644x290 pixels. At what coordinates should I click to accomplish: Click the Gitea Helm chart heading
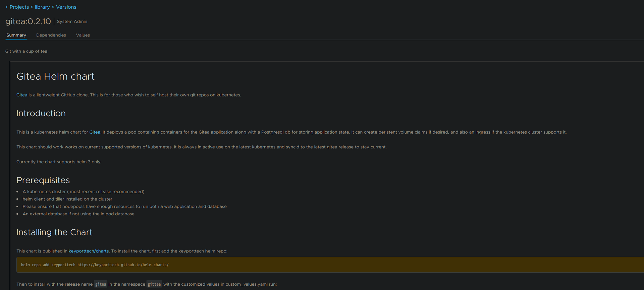coord(55,76)
